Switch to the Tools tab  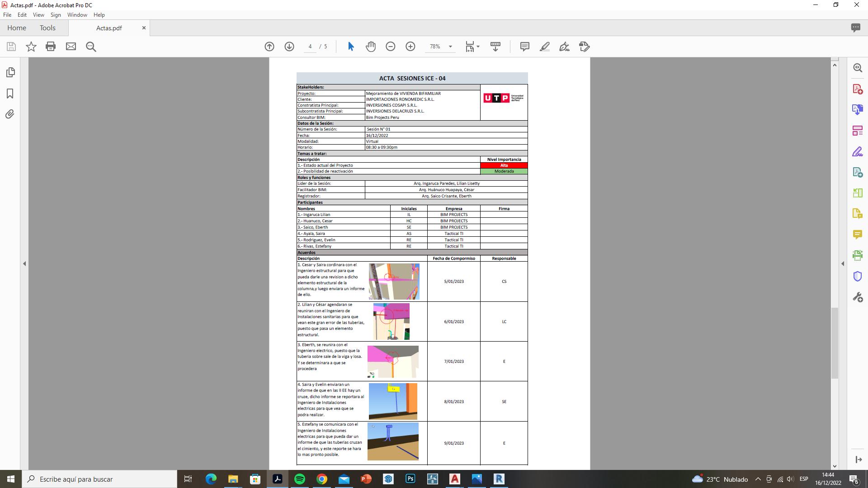coord(47,28)
